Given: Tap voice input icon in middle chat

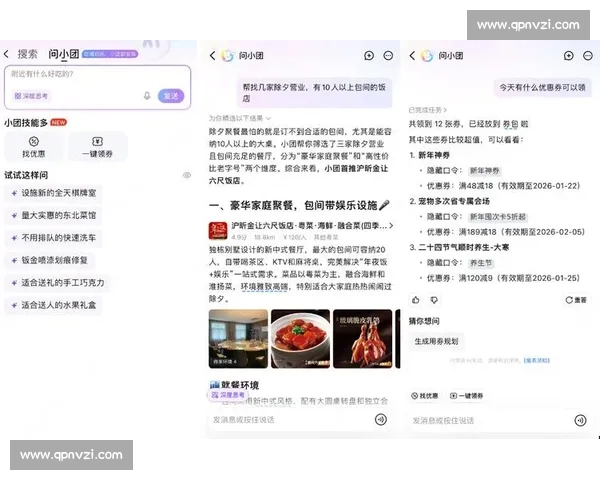Looking at the screenshot, I should [x=381, y=420].
